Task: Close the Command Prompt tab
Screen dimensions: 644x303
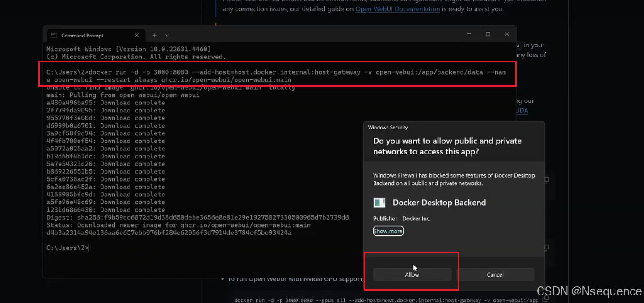Action: click(137, 35)
